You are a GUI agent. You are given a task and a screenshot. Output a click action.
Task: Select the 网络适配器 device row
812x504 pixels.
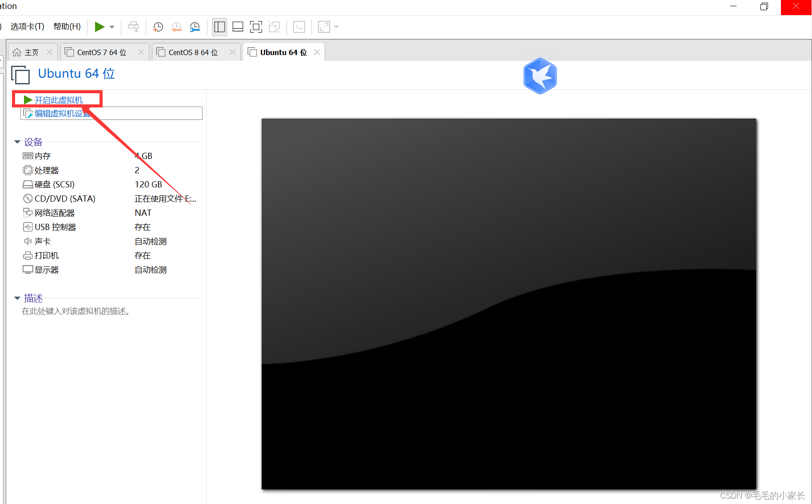click(x=111, y=213)
